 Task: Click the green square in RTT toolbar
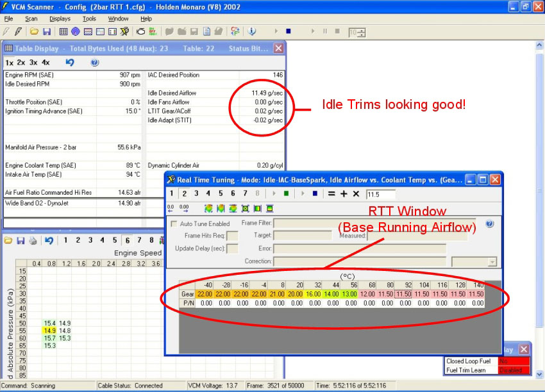pos(286,193)
